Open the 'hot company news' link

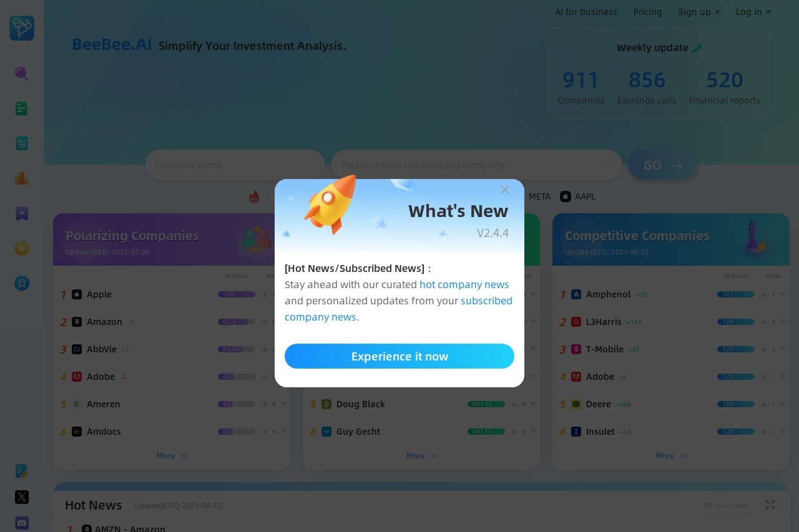(x=464, y=284)
